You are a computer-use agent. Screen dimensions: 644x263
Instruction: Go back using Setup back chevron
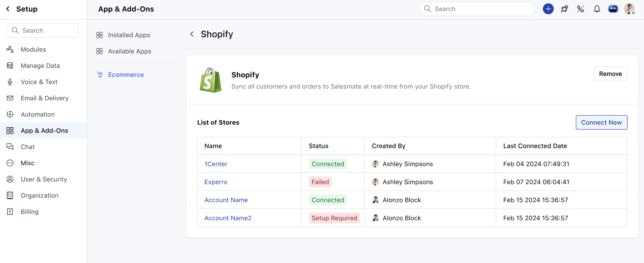8,9
